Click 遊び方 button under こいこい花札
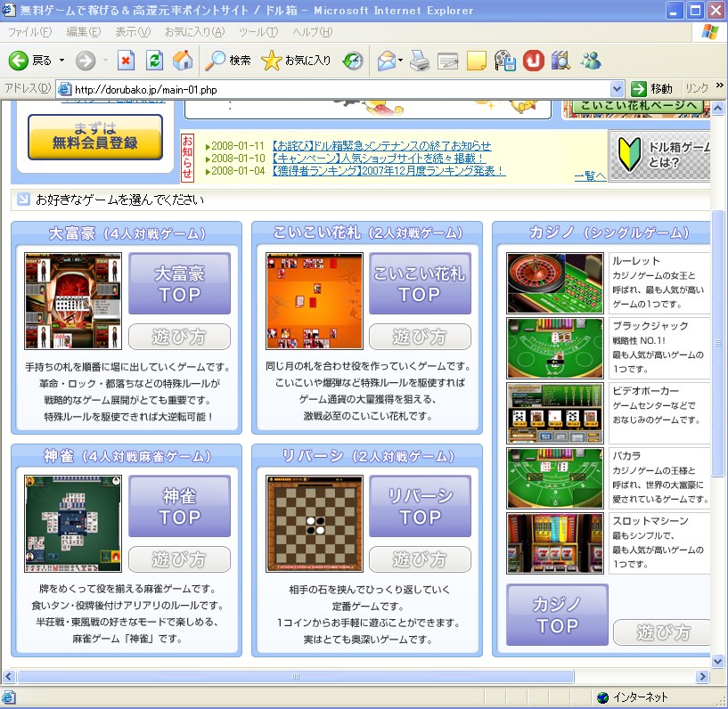This screenshot has height=709, width=728. tap(420, 337)
